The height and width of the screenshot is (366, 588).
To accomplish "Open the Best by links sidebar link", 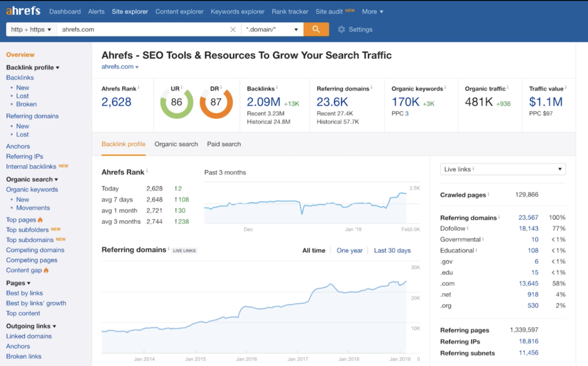I will pos(24,293).
